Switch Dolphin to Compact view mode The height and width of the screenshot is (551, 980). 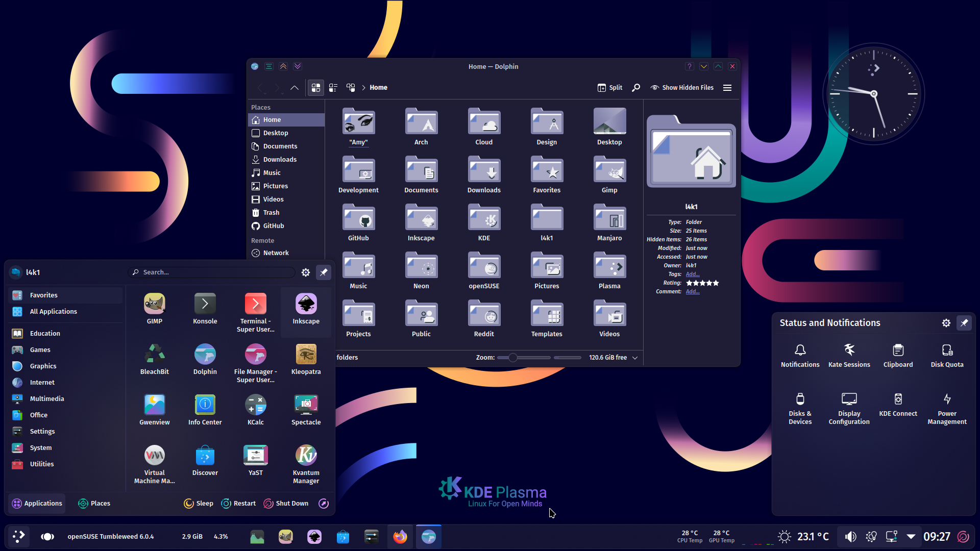pyautogui.click(x=333, y=88)
